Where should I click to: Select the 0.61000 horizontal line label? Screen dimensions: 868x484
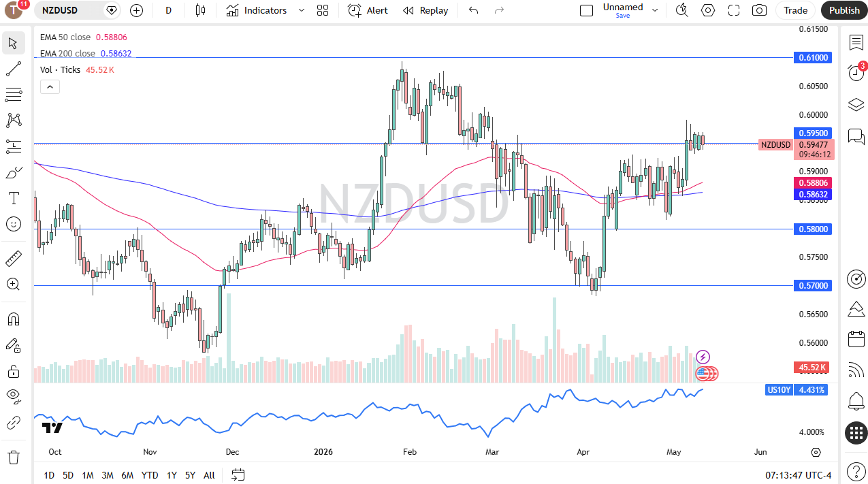(x=813, y=58)
